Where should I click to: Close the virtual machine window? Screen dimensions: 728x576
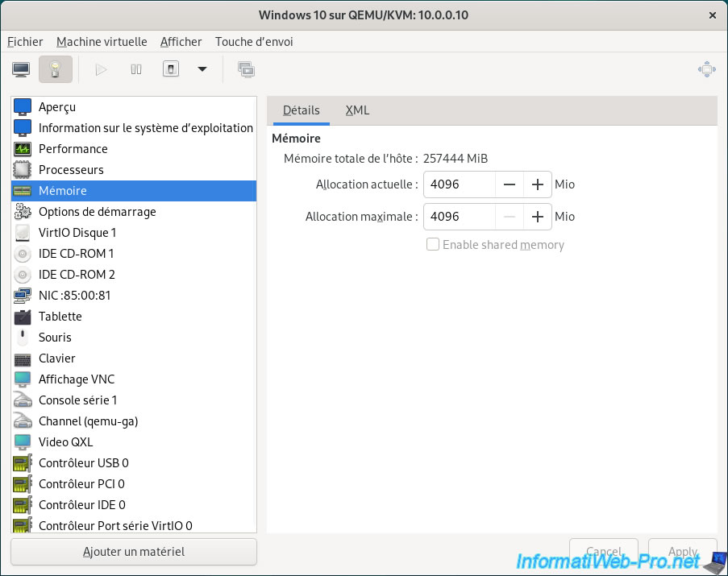point(712,15)
